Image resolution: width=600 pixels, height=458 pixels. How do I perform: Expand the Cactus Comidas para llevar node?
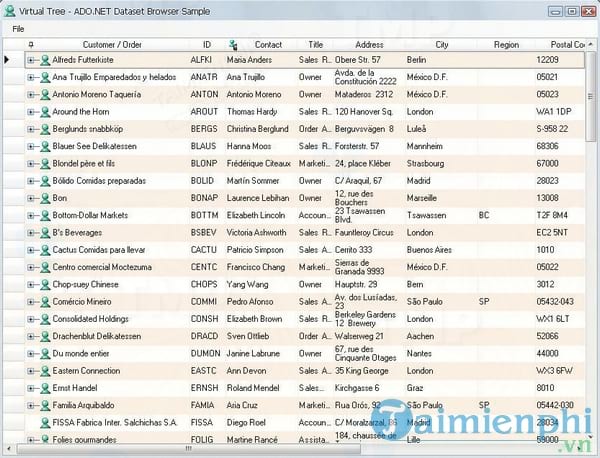[32, 250]
